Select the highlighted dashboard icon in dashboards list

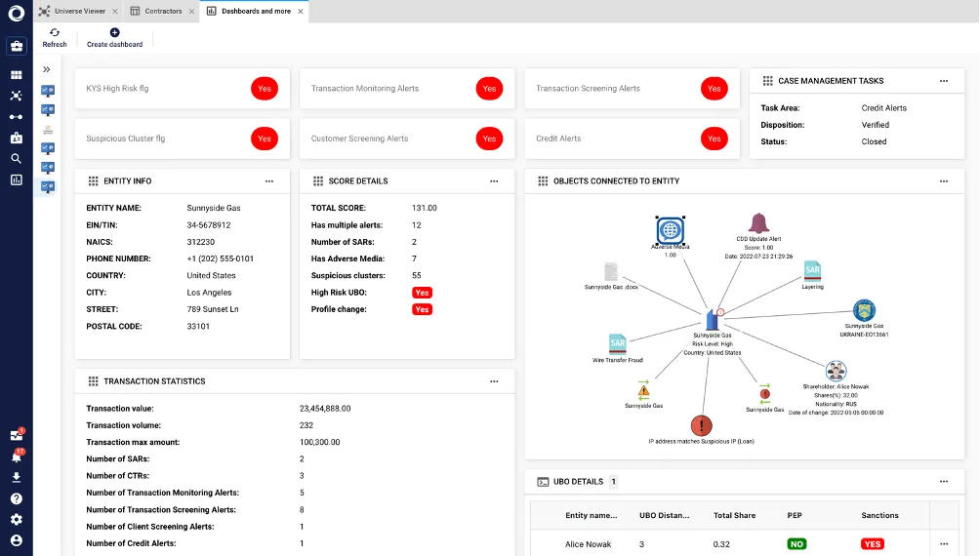pos(48,186)
